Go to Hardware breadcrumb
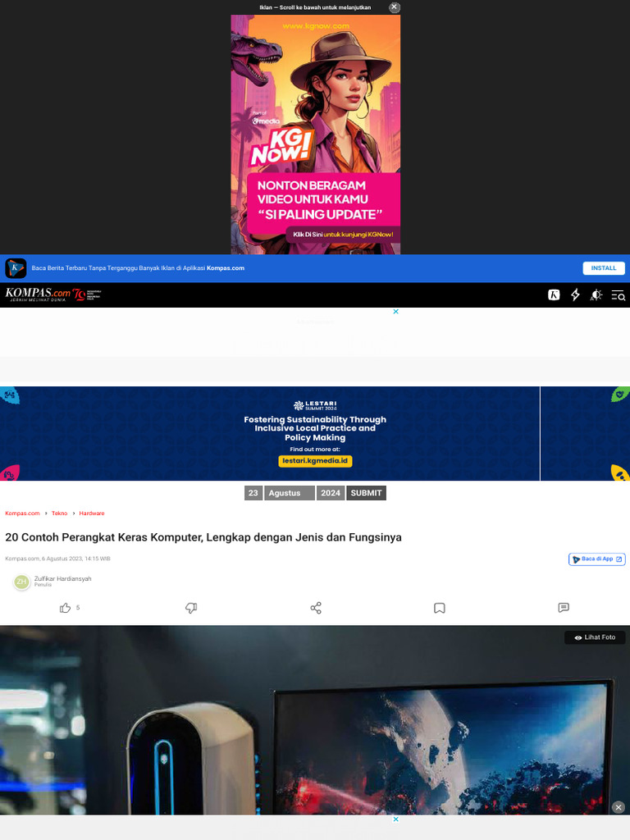The width and height of the screenshot is (630, 840). click(x=92, y=514)
